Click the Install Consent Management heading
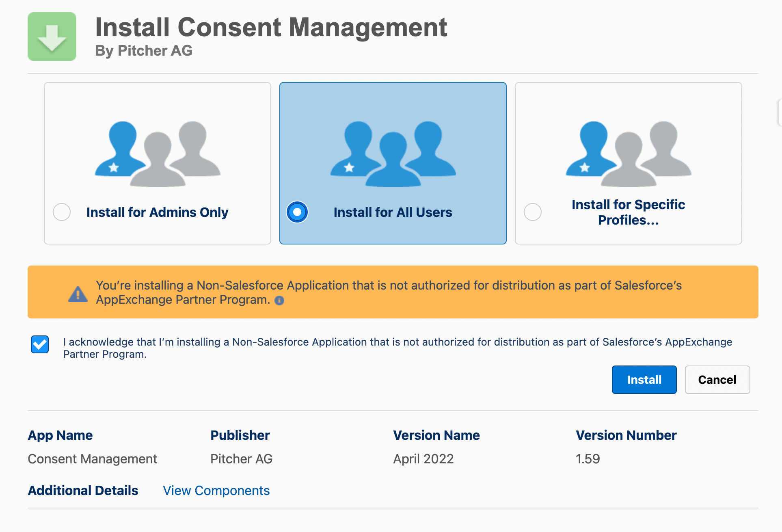 pyautogui.click(x=271, y=28)
